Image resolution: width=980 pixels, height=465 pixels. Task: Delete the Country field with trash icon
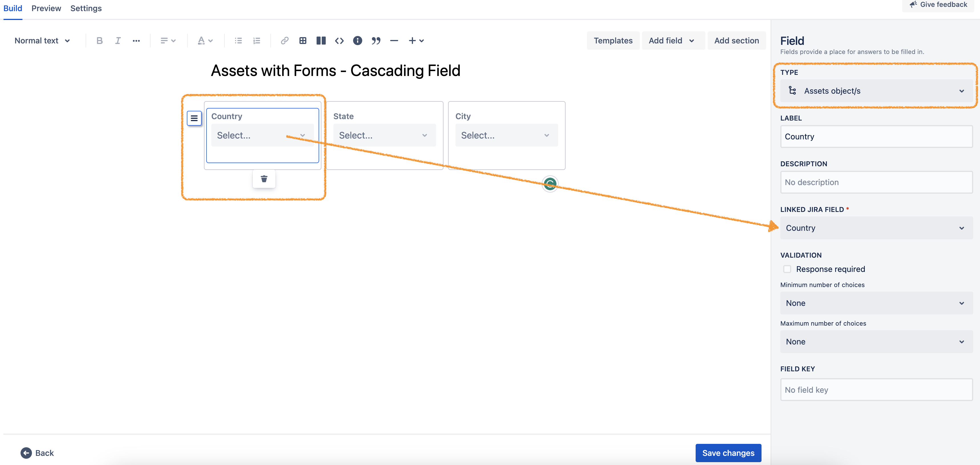[264, 178]
